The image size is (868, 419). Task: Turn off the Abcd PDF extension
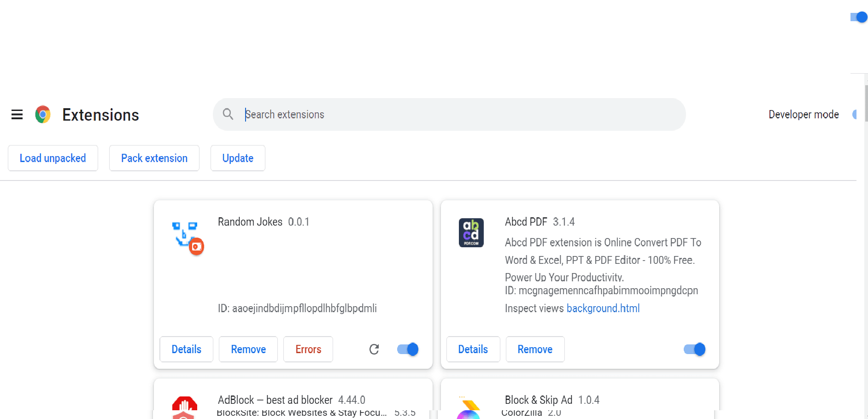[694, 349]
